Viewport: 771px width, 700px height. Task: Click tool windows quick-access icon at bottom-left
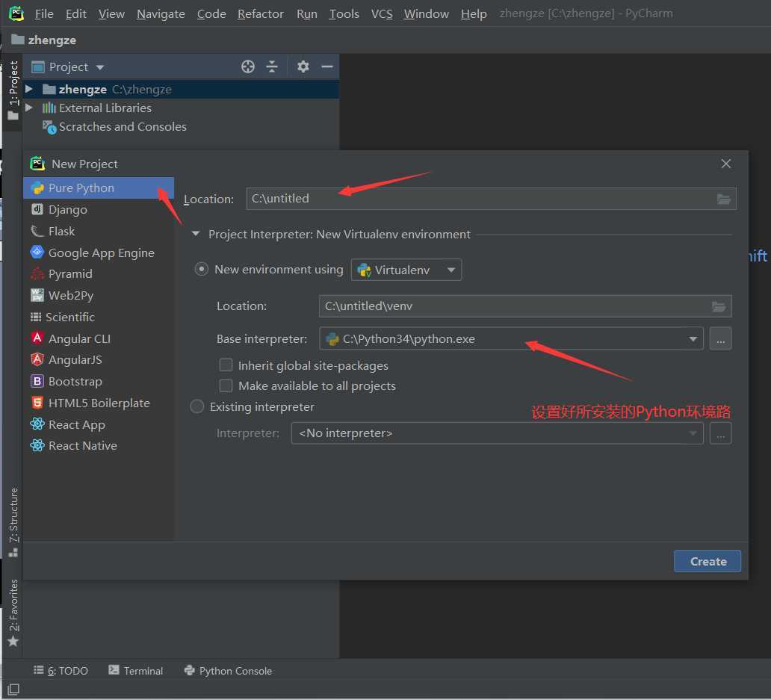(x=13, y=690)
